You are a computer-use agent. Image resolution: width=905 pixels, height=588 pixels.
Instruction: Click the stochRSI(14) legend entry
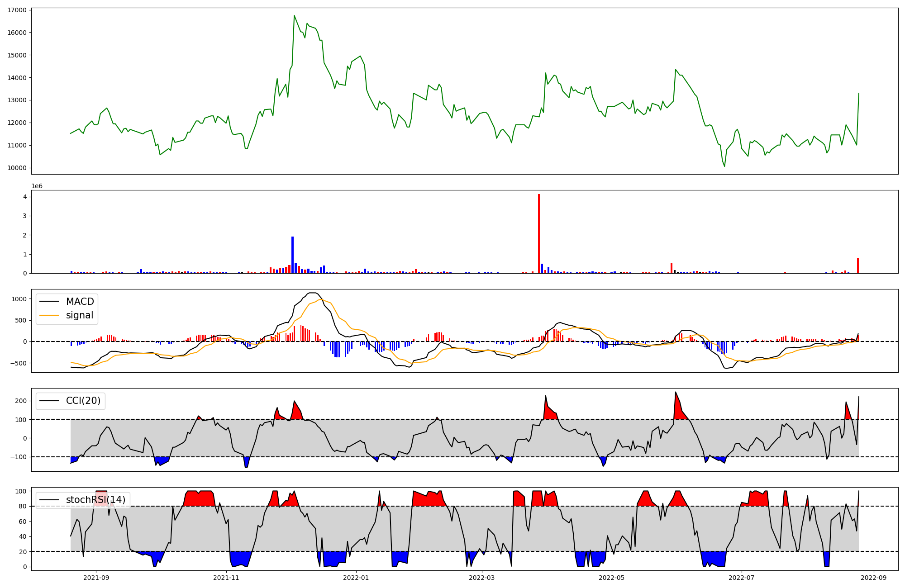pyautogui.click(x=95, y=500)
